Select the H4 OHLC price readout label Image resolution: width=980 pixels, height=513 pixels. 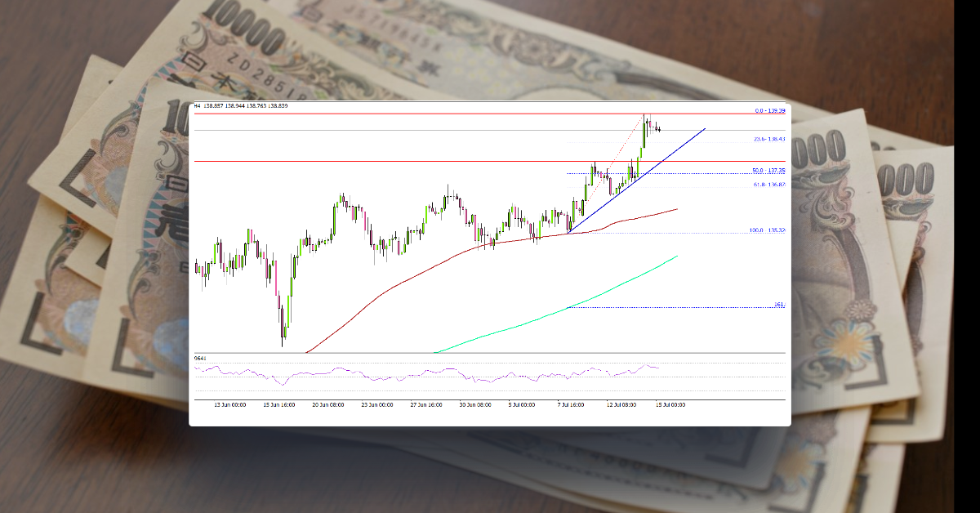click(241, 105)
